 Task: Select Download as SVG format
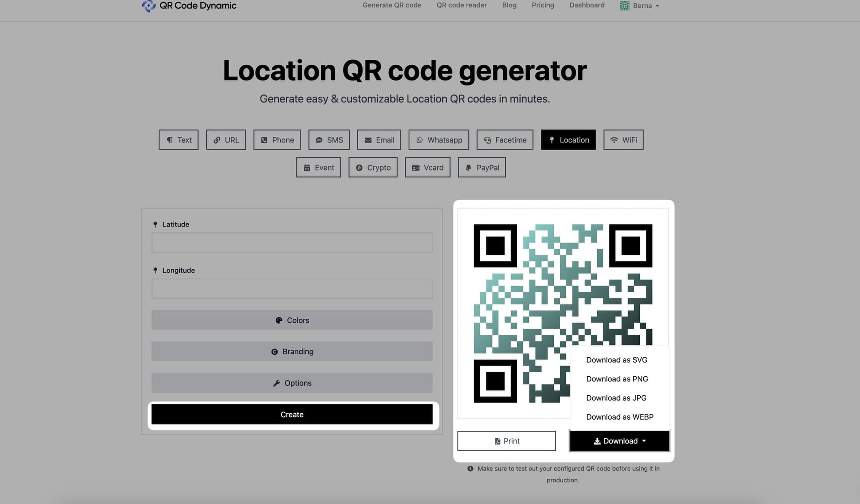617,360
